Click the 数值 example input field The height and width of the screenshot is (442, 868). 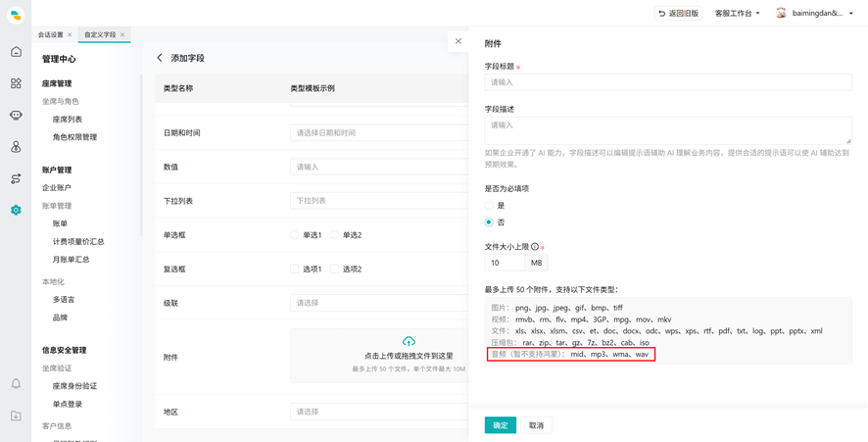[379, 167]
